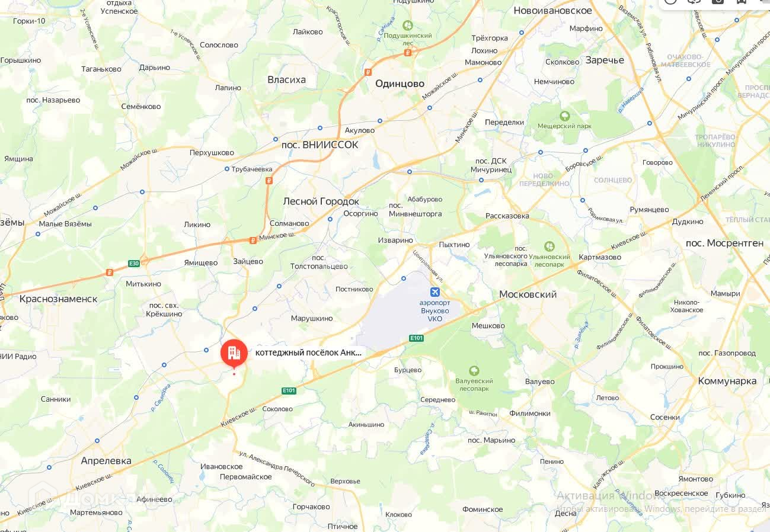The height and width of the screenshot is (532, 770).
Task: Click the Московский town label
Action: pos(528,294)
